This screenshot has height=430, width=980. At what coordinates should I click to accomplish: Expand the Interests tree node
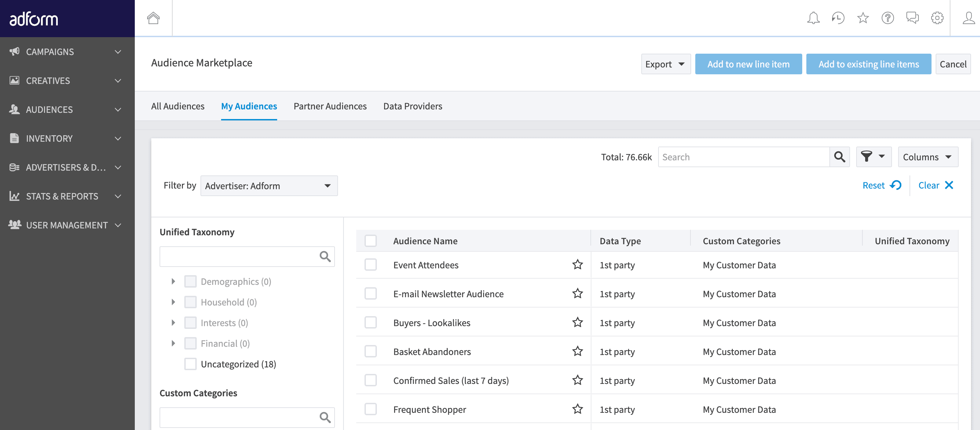[173, 322]
